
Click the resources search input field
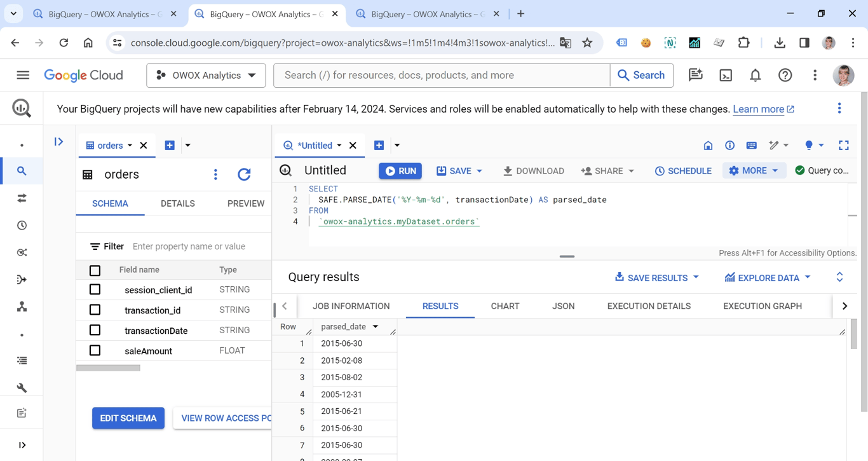[442, 75]
